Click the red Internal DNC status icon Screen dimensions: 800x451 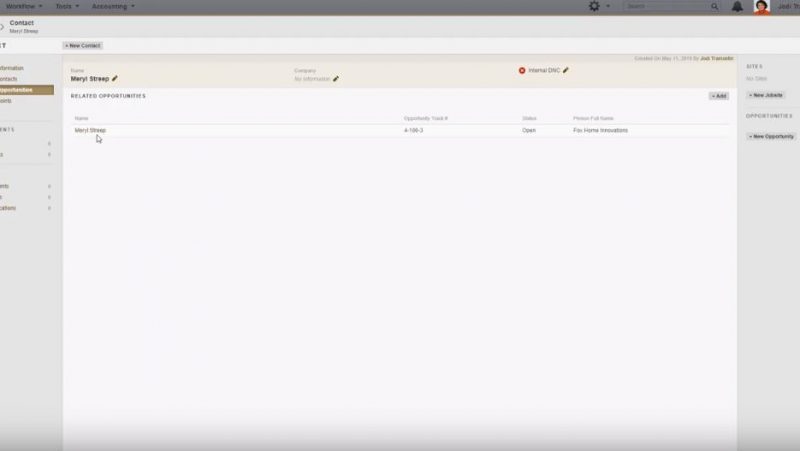[522, 70]
